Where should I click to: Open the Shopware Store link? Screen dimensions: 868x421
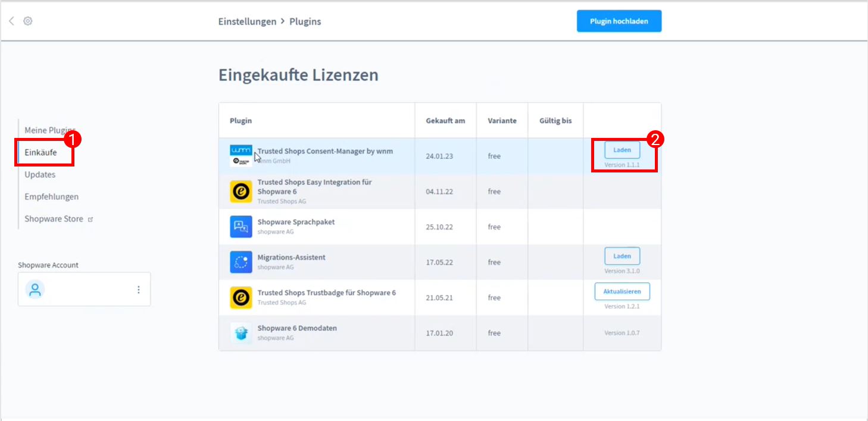pyautogui.click(x=54, y=219)
